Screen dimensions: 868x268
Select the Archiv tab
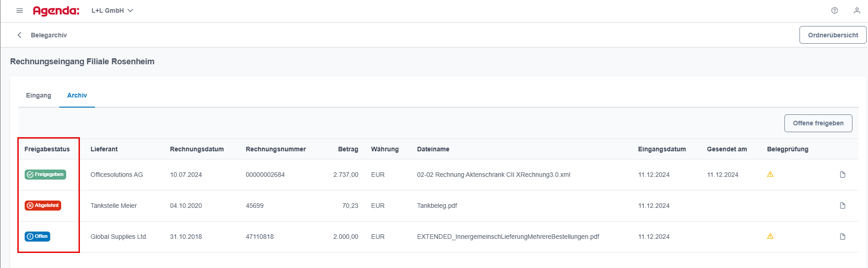click(77, 95)
